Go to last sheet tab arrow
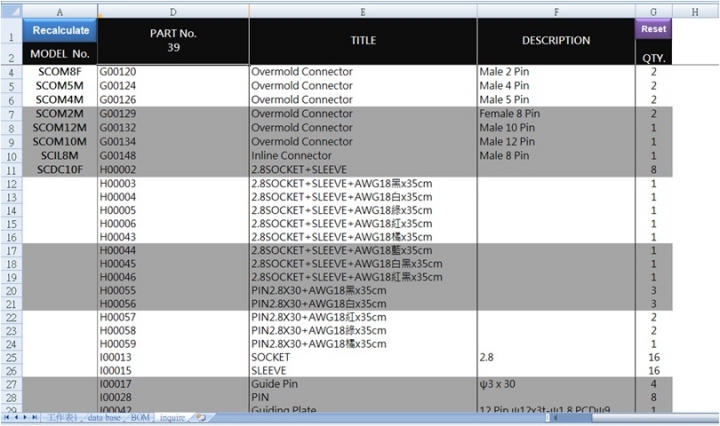Viewport: 720px width, 426px height. [34, 417]
